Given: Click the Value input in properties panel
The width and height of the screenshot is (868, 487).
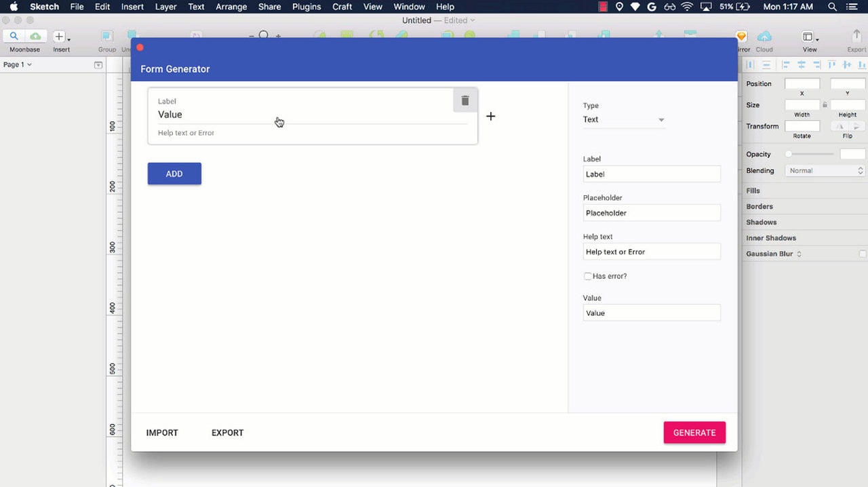Looking at the screenshot, I should [x=652, y=313].
